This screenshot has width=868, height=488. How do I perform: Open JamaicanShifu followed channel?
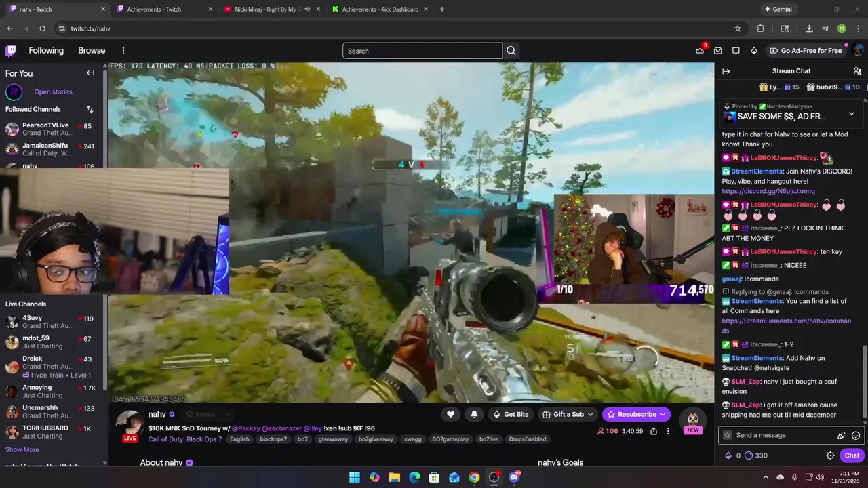pyautogui.click(x=53, y=150)
